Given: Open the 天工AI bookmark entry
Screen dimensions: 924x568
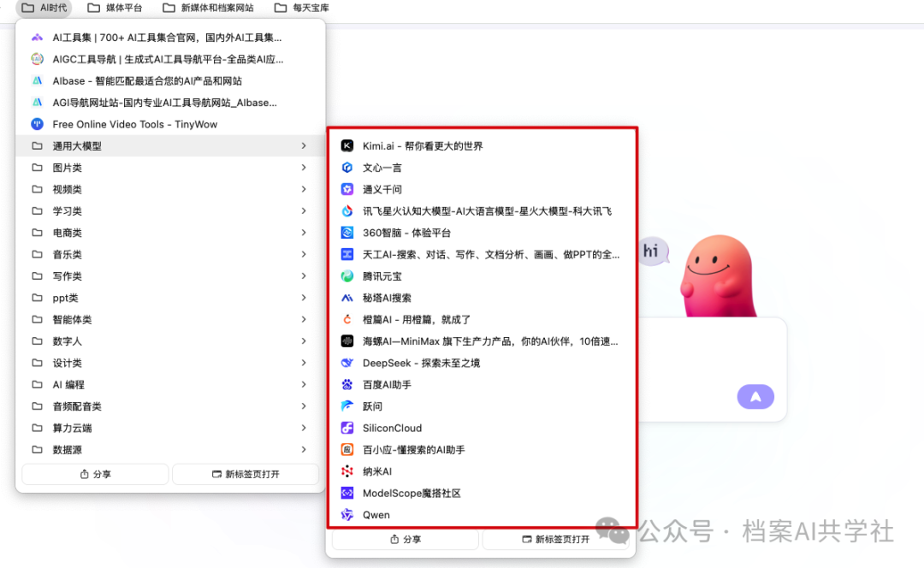Looking at the screenshot, I should tap(482, 255).
